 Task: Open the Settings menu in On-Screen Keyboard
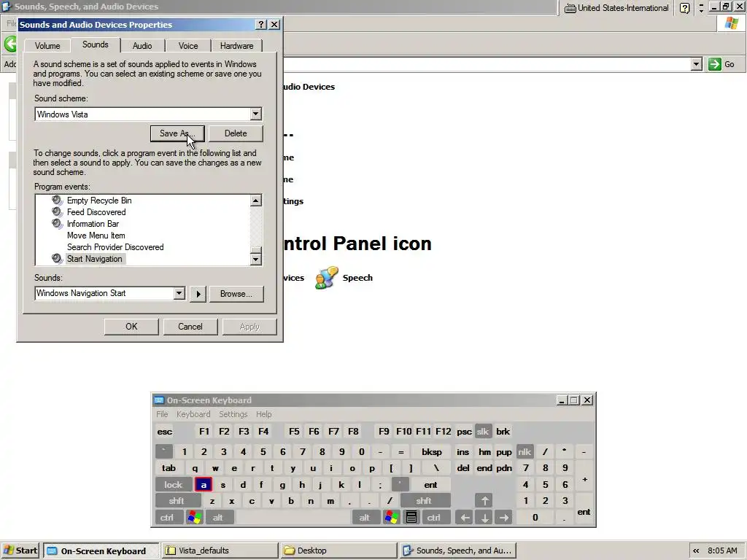233,414
